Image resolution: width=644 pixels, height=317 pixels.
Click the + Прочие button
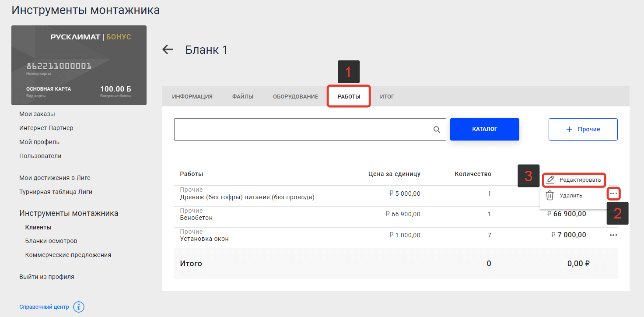click(583, 129)
